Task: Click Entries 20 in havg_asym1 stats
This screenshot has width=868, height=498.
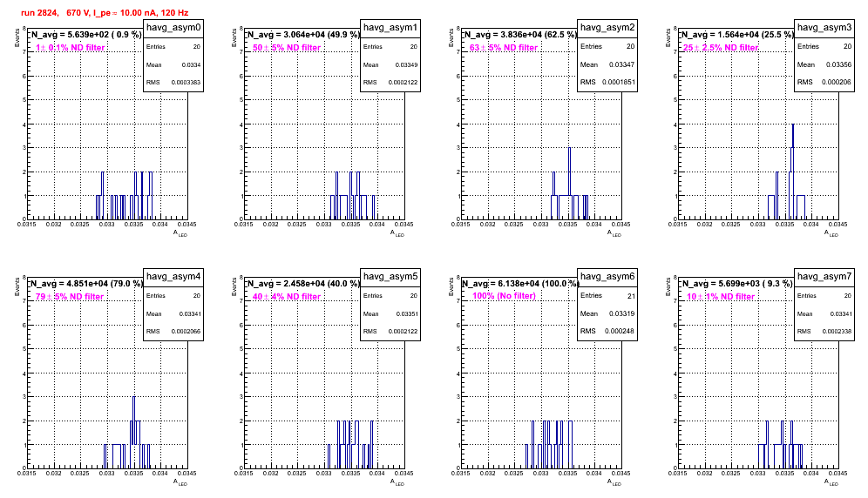Action: (390, 47)
